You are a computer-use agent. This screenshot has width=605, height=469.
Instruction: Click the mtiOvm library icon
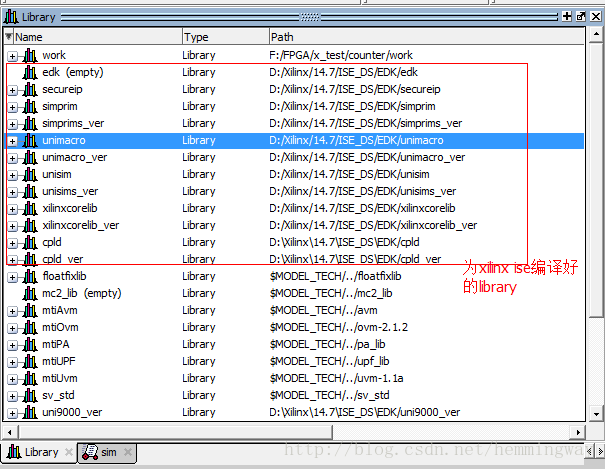click(x=30, y=327)
